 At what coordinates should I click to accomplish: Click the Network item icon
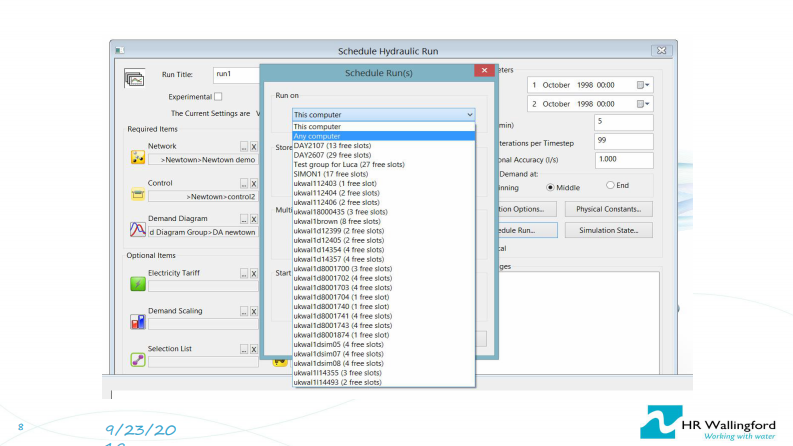tap(137, 157)
